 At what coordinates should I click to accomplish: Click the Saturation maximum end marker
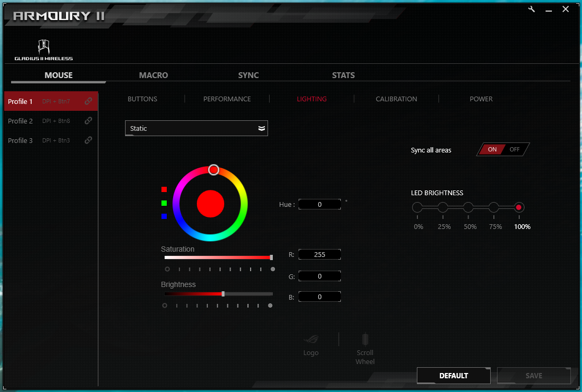pos(273,269)
